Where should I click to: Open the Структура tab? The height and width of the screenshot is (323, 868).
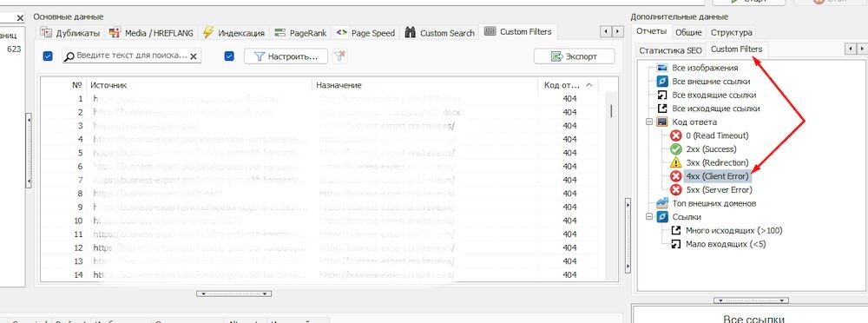click(x=731, y=33)
